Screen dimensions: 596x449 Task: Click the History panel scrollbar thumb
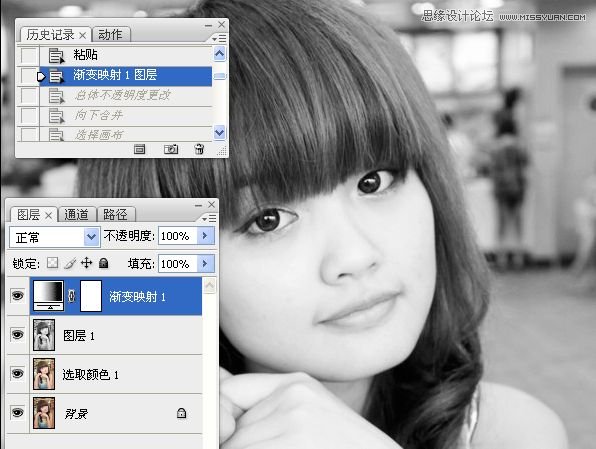tap(220, 76)
